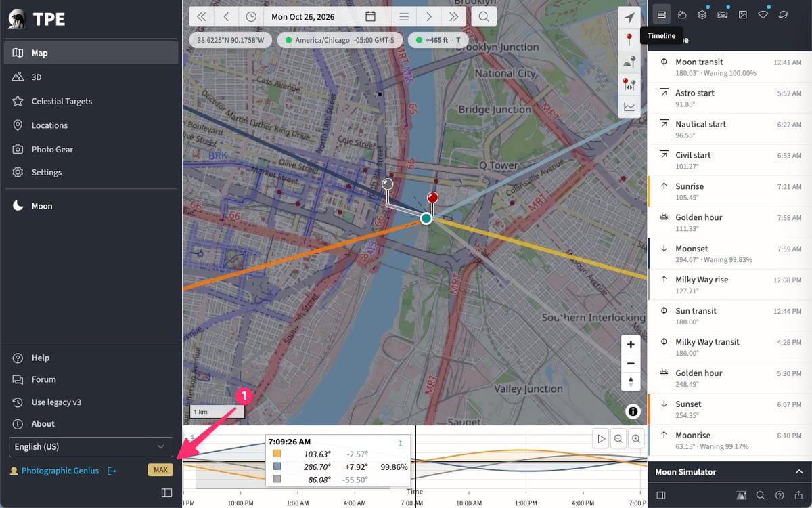812x508 pixels.
Task: Select the Sunrise 7:21 AM event
Action: (730, 192)
